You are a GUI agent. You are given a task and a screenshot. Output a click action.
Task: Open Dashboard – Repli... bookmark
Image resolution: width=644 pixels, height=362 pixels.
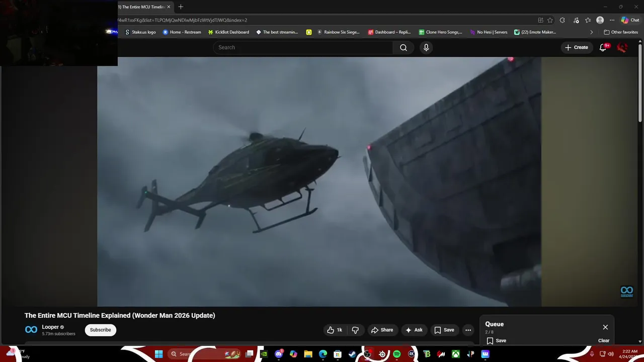tap(389, 32)
